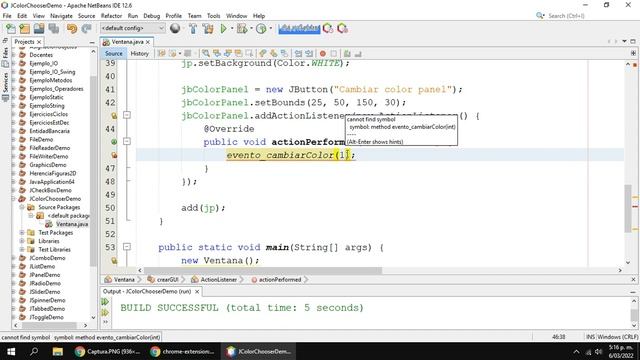Select Ventana.java in the Projects tree

72,224
